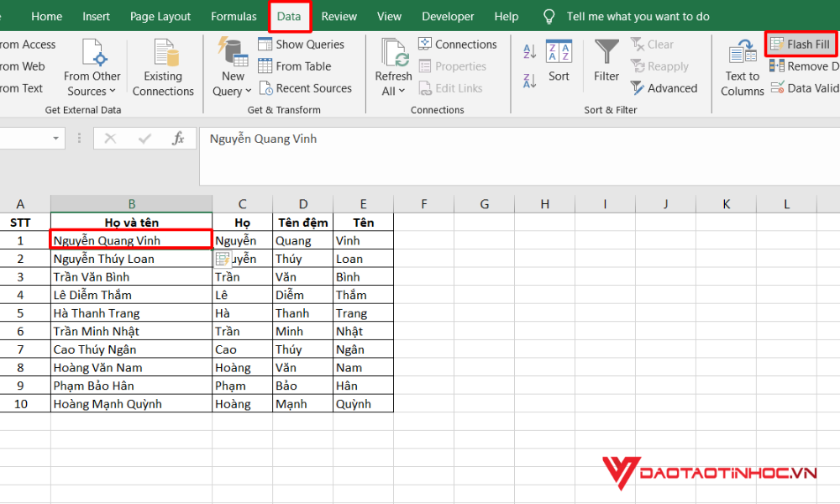
Task: Click STT value 10 cell
Action: [x=25, y=404]
